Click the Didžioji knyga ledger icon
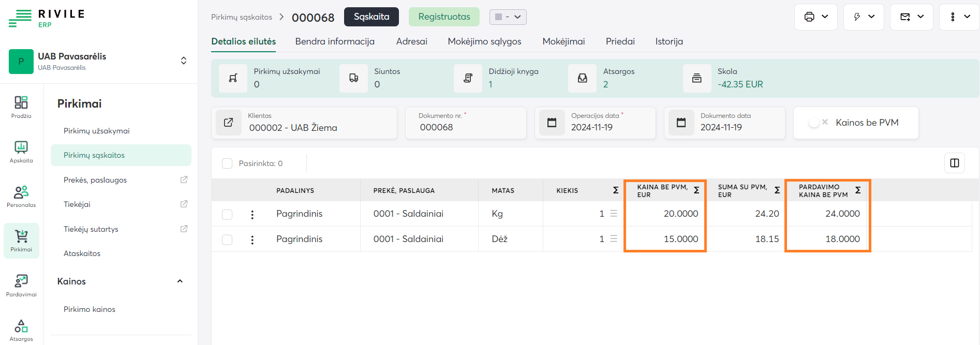Image resolution: width=980 pixels, height=345 pixels. coord(468,78)
